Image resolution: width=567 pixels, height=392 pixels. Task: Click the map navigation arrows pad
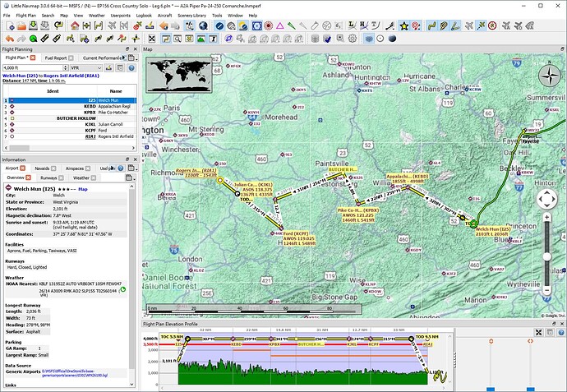tap(546, 199)
